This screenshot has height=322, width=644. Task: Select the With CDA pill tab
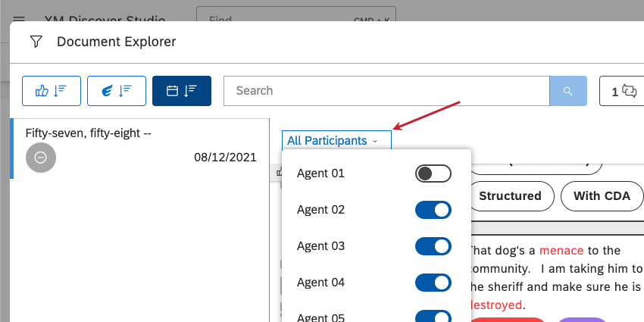pos(602,196)
